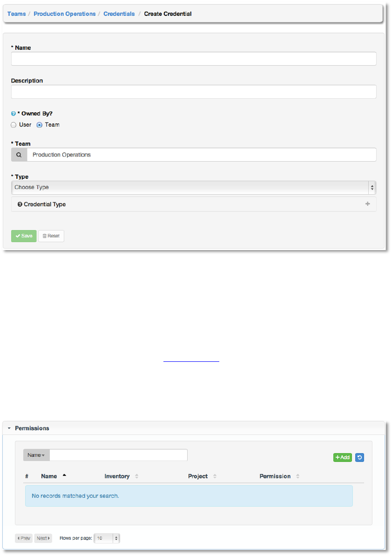Image resolution: width=392 pixels, height=556 pixels.
Task: Click into the credential Description field
Action: 193,92
